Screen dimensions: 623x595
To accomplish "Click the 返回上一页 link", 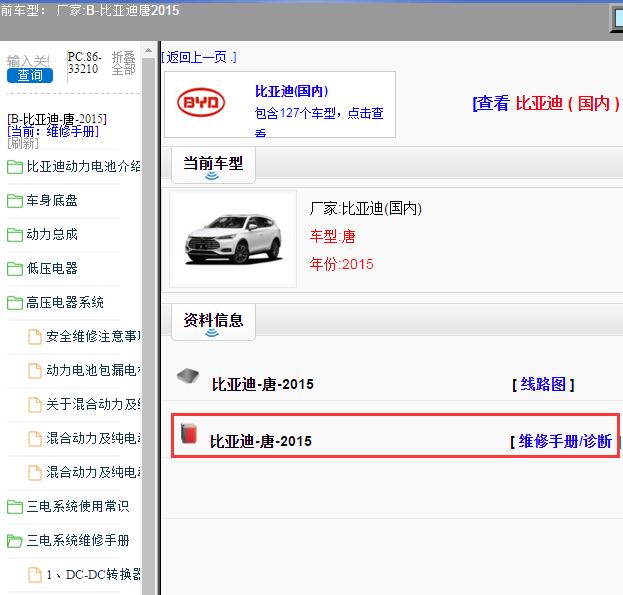I will pyautogui.click(x=198, y=57).
